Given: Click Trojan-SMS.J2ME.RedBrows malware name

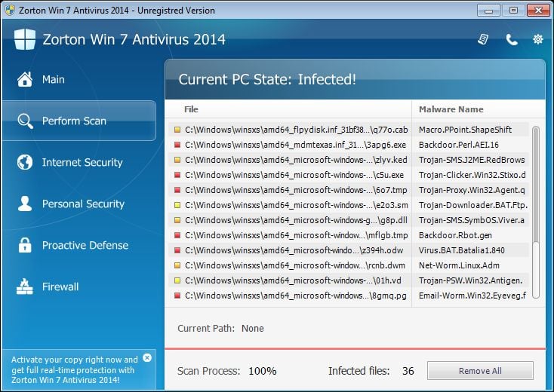Looking at the screenshot, I should click(x=472, y=160).
